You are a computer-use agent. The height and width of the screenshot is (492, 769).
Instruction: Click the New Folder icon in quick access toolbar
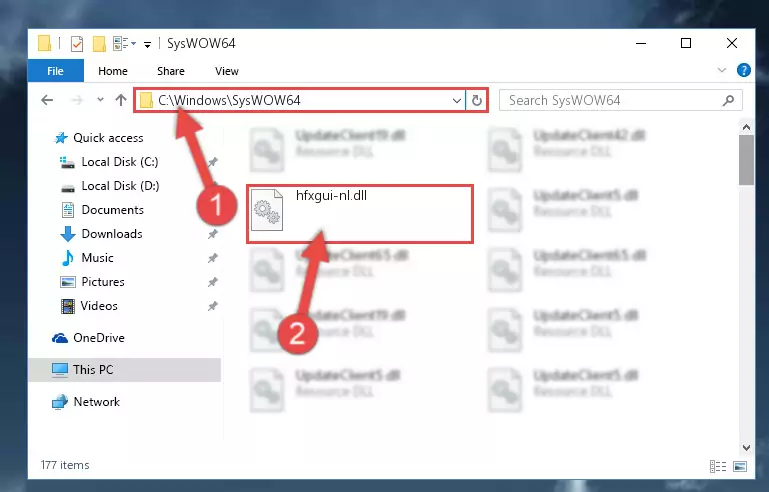[x=99, y=44]
